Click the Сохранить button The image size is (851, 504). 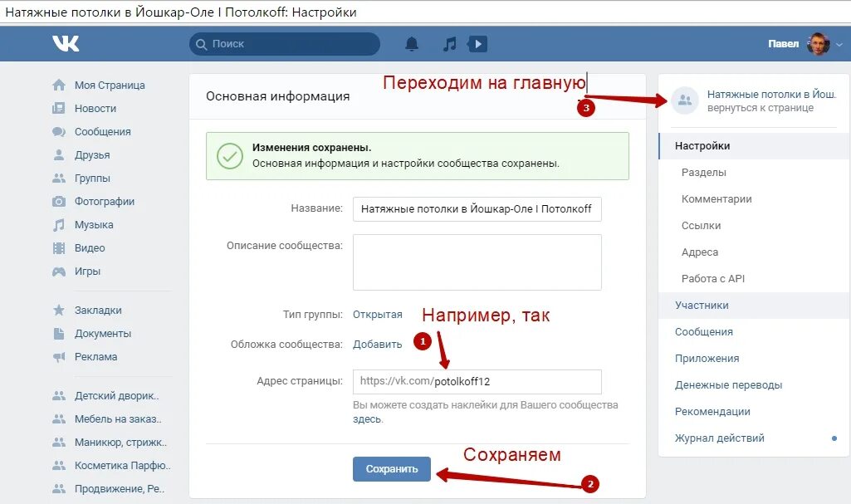tap(392, 469)
